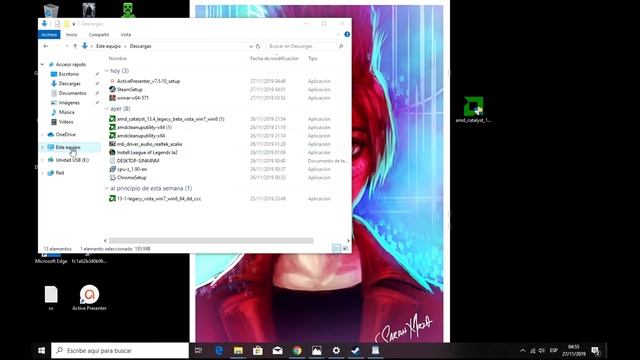
Task: Open Task View from taskbar
Action: pos(198,351)
